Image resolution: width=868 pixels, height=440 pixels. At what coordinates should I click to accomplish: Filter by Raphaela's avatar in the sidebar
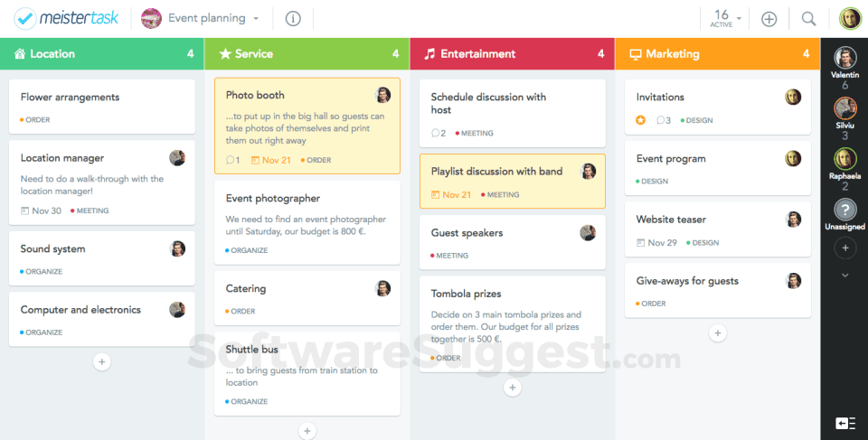point(844,159)
